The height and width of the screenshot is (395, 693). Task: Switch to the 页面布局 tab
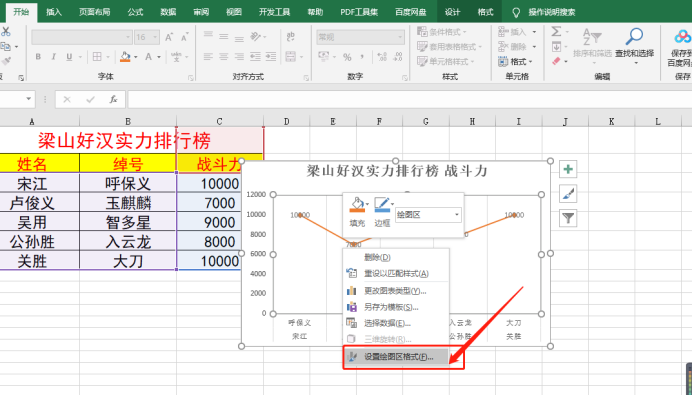pyautogui.click(x=95, y=12)
